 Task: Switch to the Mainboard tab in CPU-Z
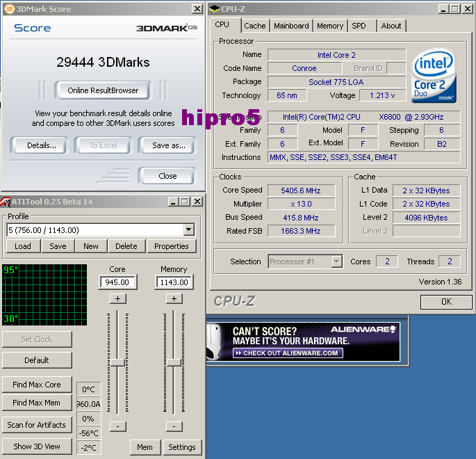[291, 26]
